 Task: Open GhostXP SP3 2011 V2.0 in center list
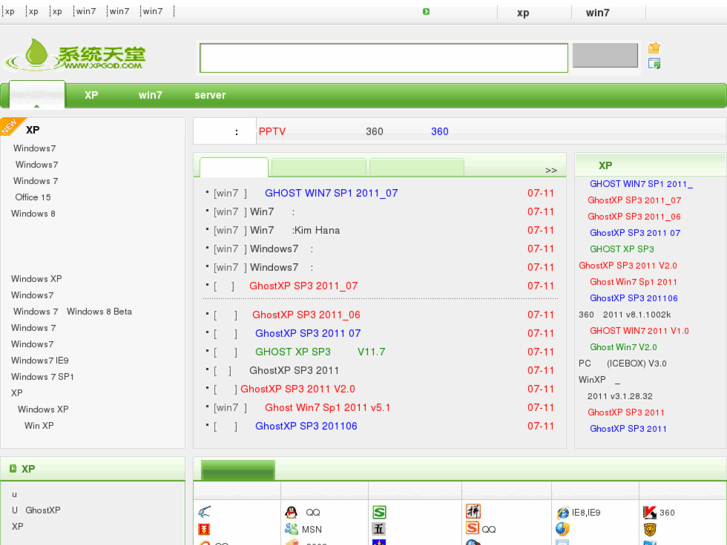coord(298,389)
